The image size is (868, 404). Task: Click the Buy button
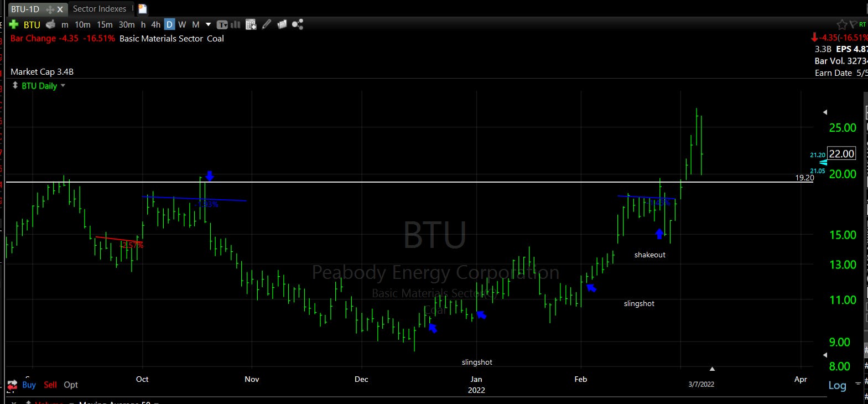coord(29,385)
